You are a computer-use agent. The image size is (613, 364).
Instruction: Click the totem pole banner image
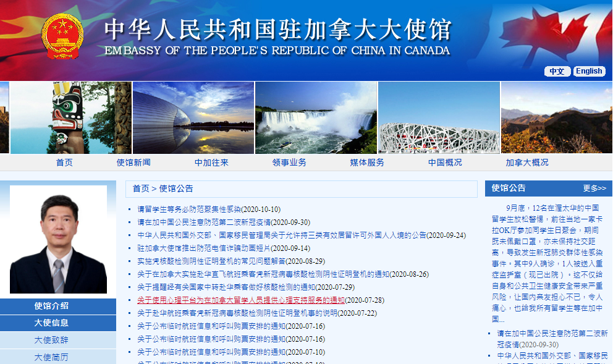[x=70, y=117]
